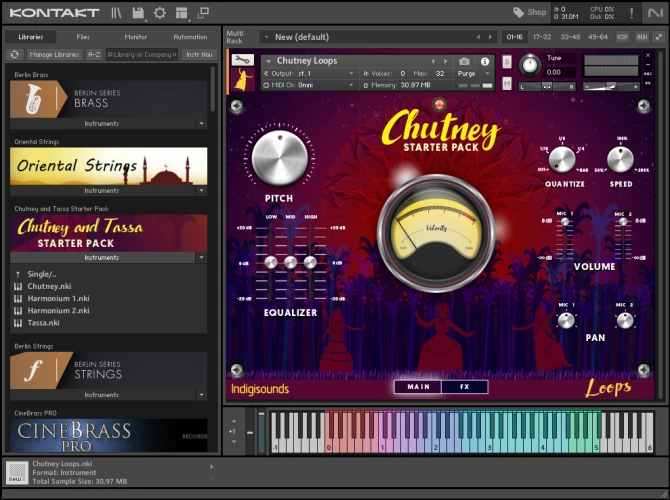Open the options gear icon

coord(160,13)
